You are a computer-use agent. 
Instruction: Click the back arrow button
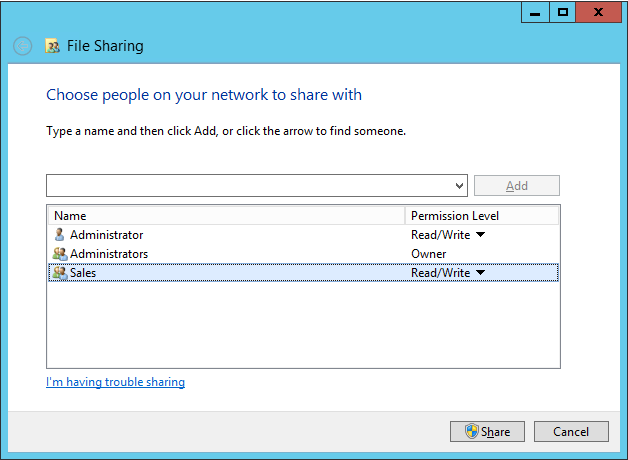23,46
